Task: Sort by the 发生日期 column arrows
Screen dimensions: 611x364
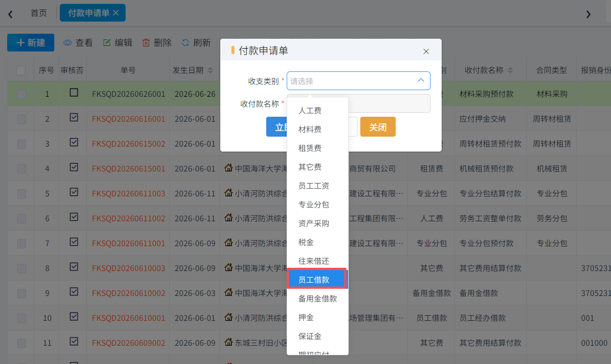Action: click(x=210, y=70)
